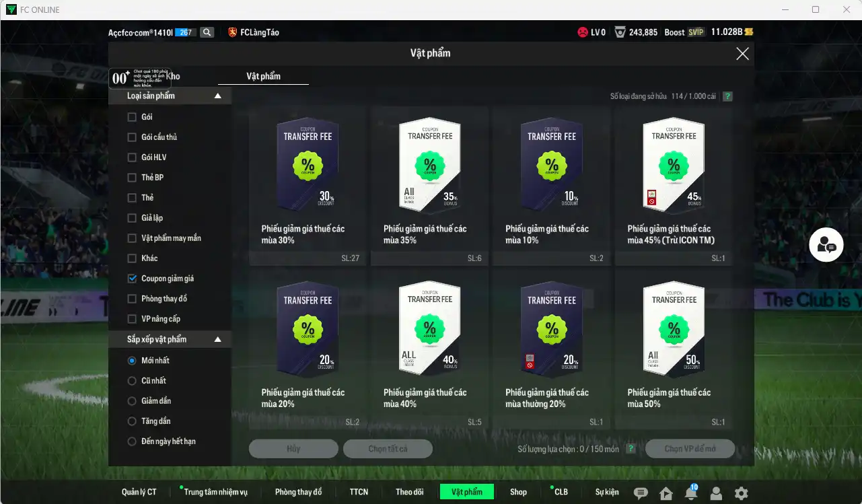This screenshot has width=862, height=504.
Task: Open notifications bell with badge 10
Action: [x=690, y=493]
